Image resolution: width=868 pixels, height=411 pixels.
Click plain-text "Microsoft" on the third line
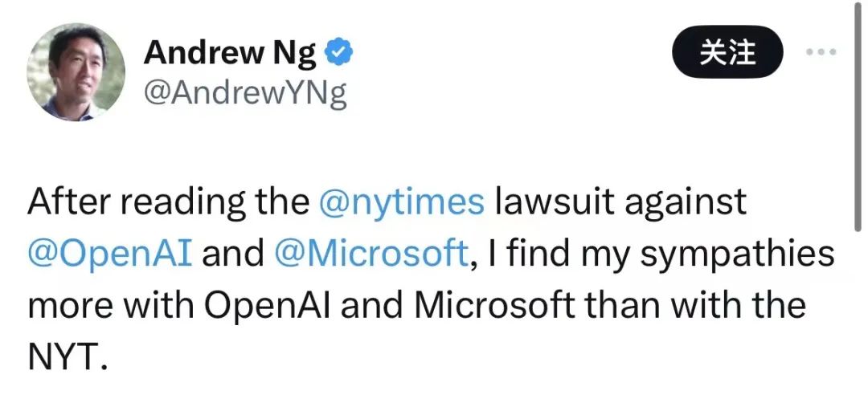497,305
